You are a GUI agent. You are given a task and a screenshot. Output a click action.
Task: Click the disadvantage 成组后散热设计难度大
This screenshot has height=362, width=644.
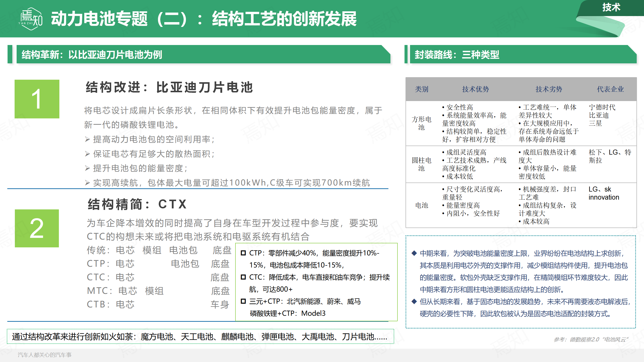point(547,156)
